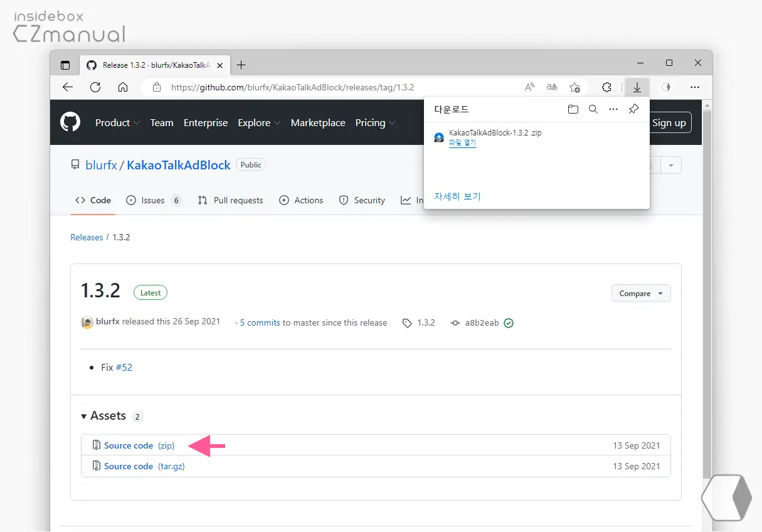Click the browser Back arrow
This screenshot has width=762, height=532.
pyautogui.click(x=68, y=87)
